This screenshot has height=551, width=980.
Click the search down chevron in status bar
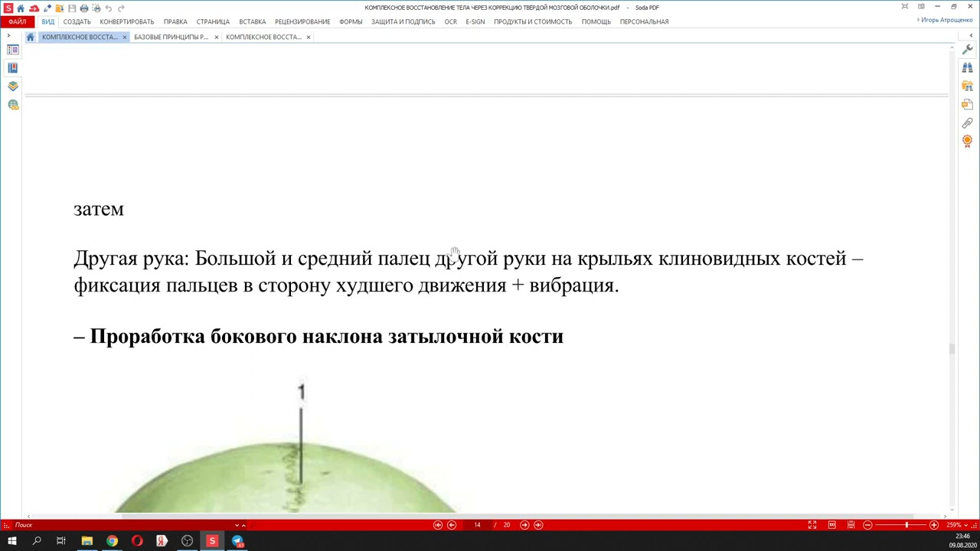tap(237, 525)
